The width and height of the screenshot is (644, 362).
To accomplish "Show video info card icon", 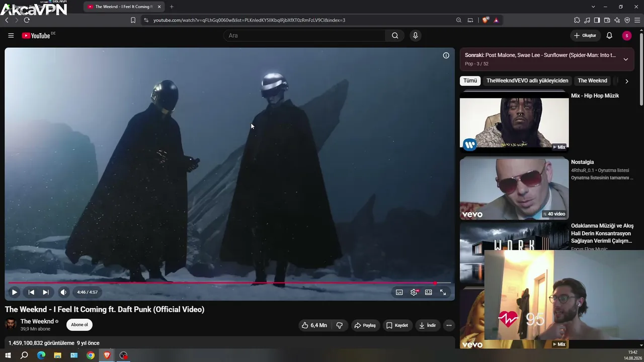I will coord(446,55).
